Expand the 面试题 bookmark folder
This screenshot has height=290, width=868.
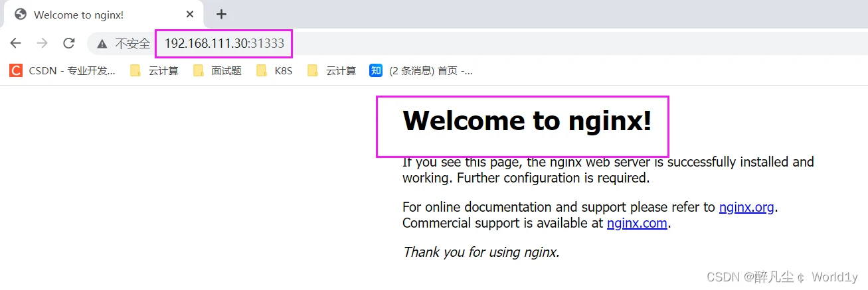coord(218,70)
